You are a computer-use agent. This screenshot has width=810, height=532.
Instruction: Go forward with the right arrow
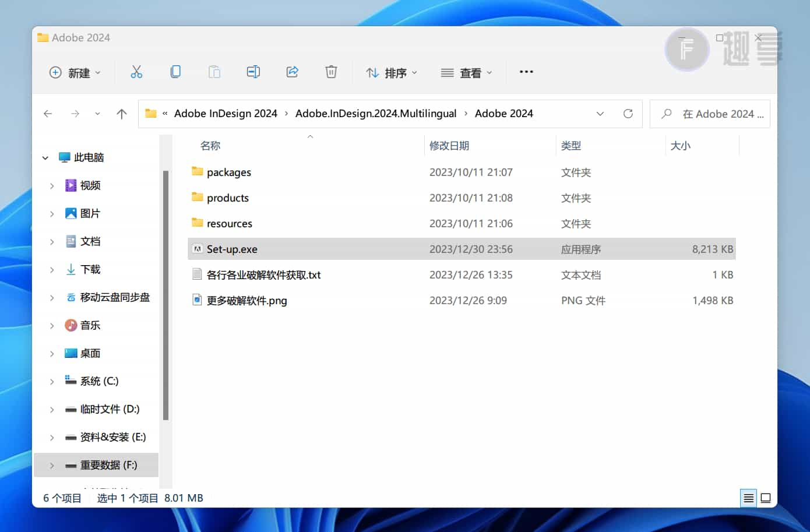pyautogui.click(x=75, y=114)
